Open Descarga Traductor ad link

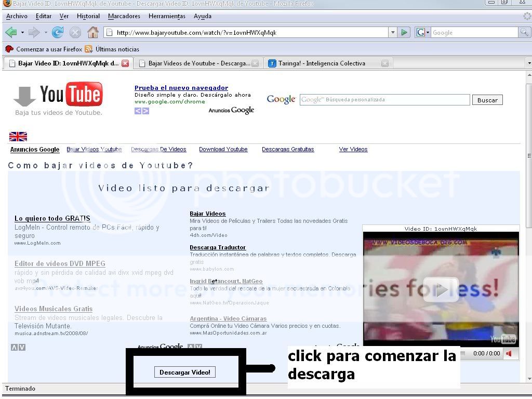tap(218, 247)
